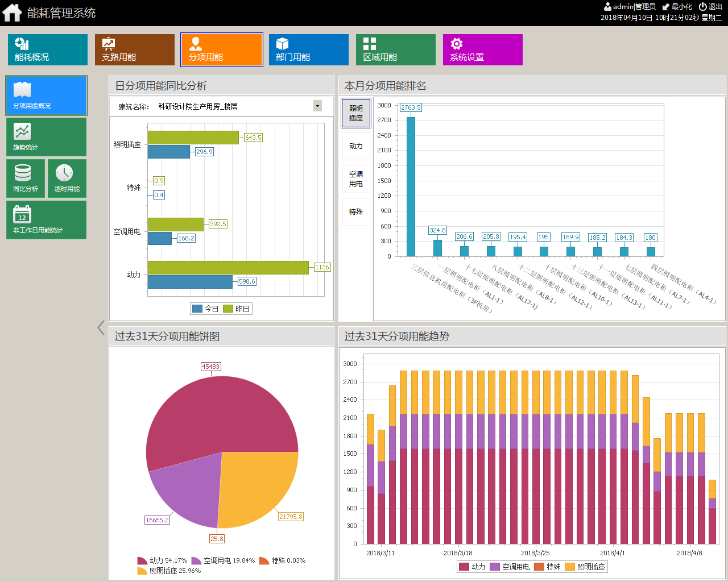
Task: Collapse the left sidebar with arrow
Action: click(101, 327)
